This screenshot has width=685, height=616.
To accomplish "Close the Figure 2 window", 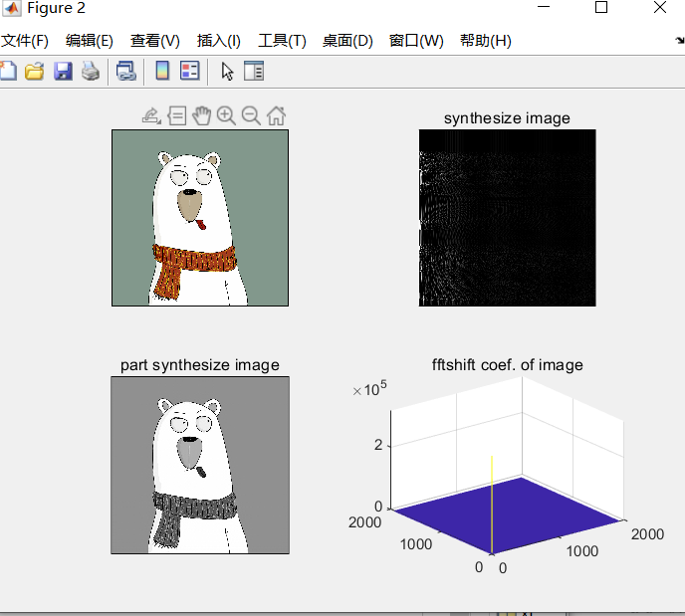I will pos(660,7).
